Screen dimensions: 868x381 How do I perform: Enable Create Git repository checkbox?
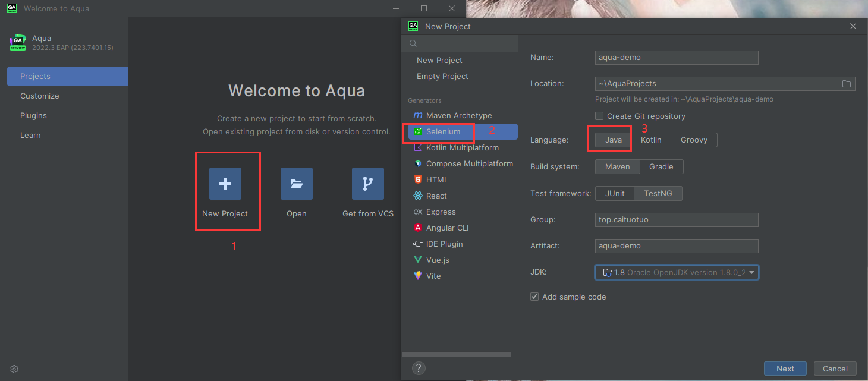pos(599,116)
